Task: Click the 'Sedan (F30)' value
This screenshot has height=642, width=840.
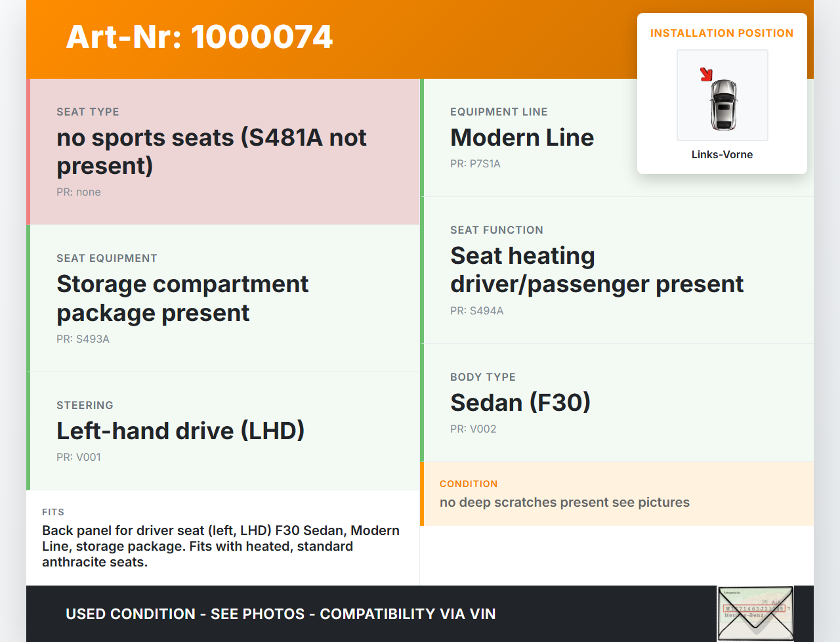Action: (x=520, y=402)
